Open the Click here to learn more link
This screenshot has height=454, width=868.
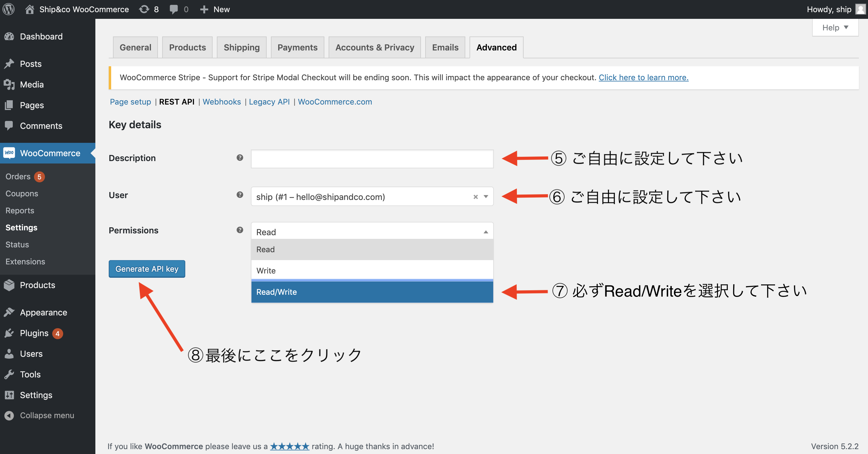(643, 77)
